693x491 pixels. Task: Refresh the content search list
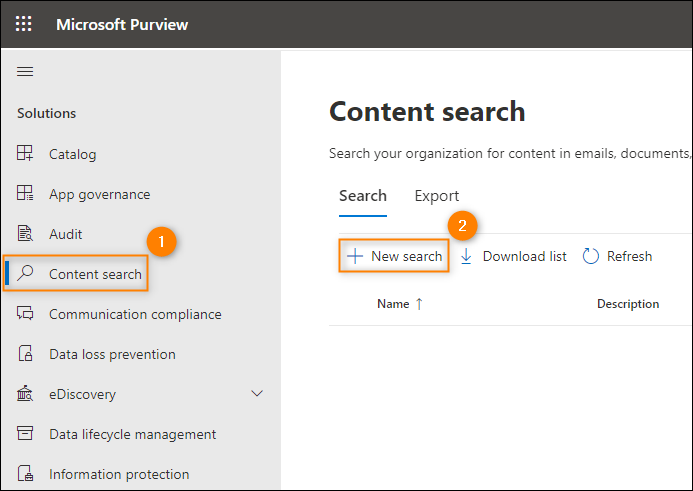pyautogui.click(x=617, y=257)
